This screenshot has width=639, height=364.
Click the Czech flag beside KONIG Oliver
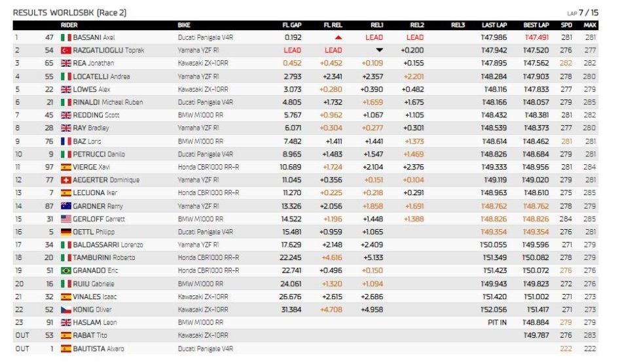65,310
